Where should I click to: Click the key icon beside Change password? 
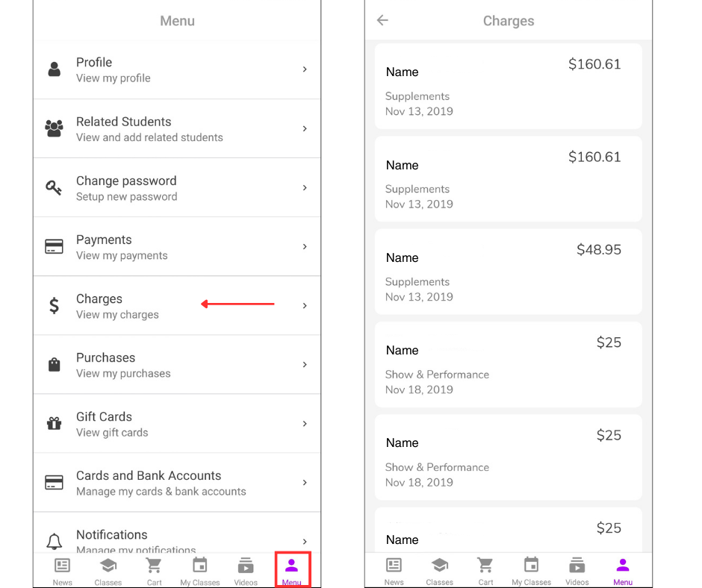(54, 187)
